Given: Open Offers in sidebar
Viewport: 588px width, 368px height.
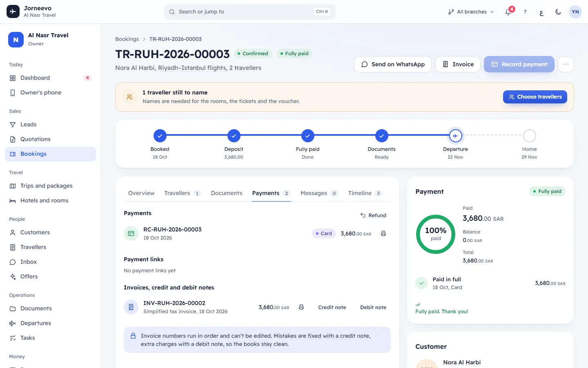Looking at the screenshot, I should click(50, 276).
